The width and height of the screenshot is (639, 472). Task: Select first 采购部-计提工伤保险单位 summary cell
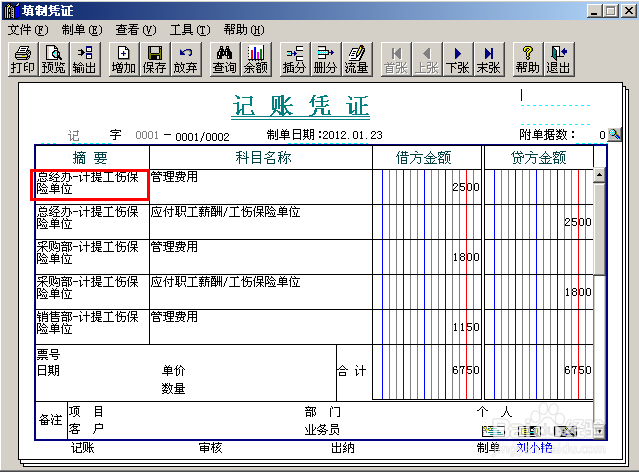93,257
